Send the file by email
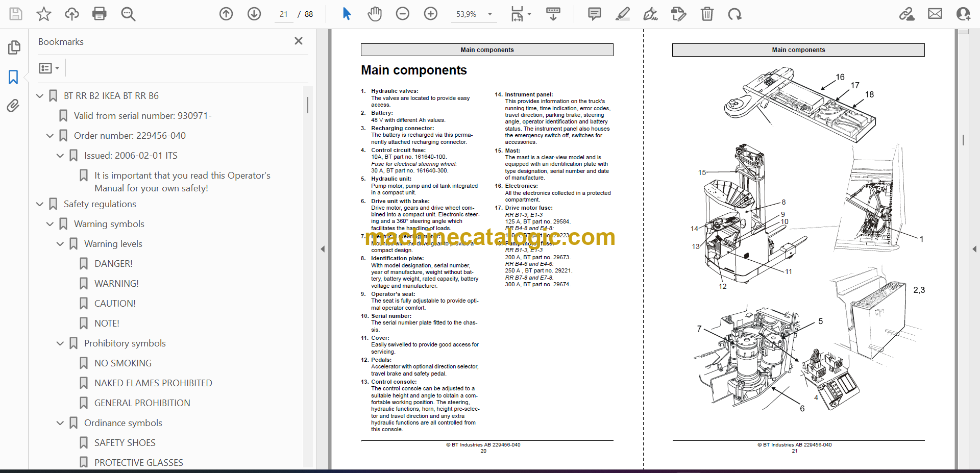 (x=935, y=14)
